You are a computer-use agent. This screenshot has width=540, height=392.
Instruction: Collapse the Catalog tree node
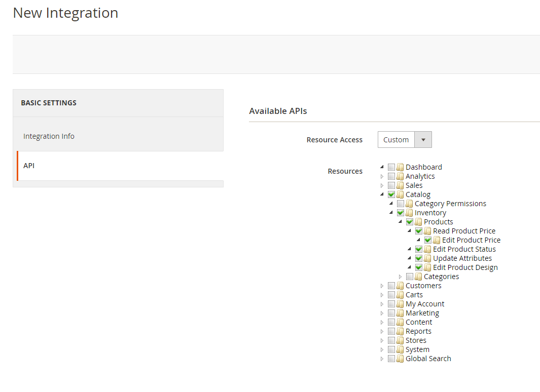tap(382, 194)
